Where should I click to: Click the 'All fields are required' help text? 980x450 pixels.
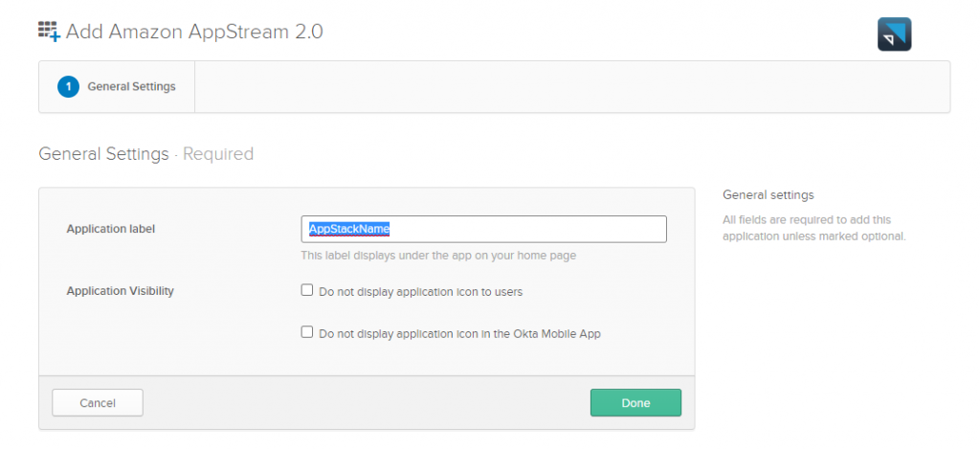tap(813, 228)
